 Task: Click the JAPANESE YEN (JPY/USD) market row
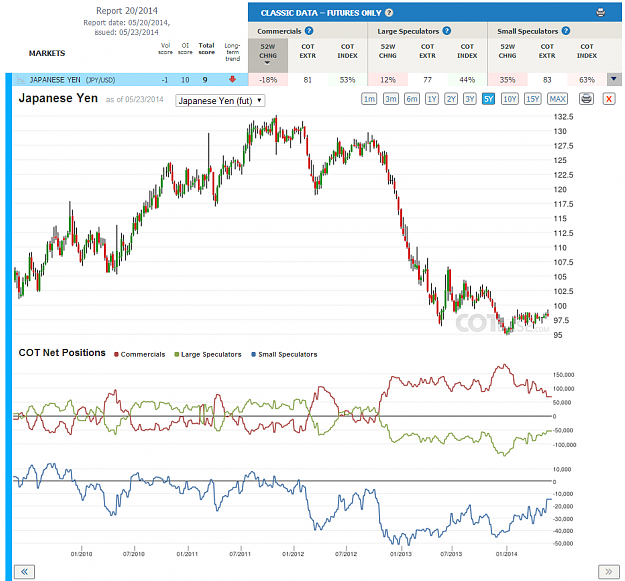[130, 80]
